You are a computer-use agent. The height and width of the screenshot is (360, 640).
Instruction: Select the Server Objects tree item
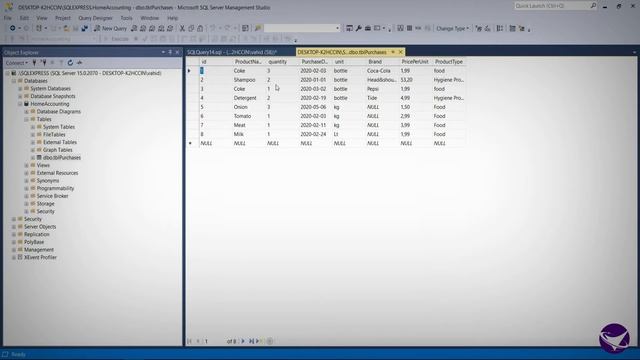40,227
